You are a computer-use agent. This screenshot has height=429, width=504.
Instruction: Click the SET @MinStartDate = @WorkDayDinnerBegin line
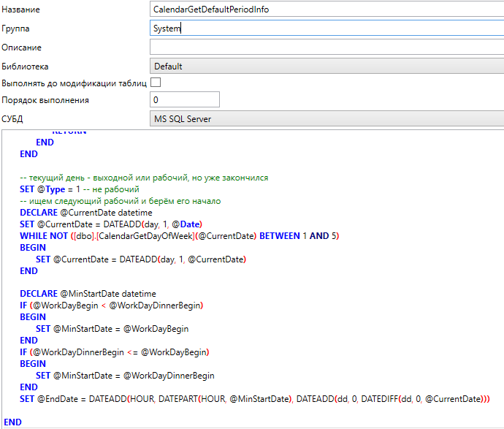pyautogui.click(x=125, y=376)
